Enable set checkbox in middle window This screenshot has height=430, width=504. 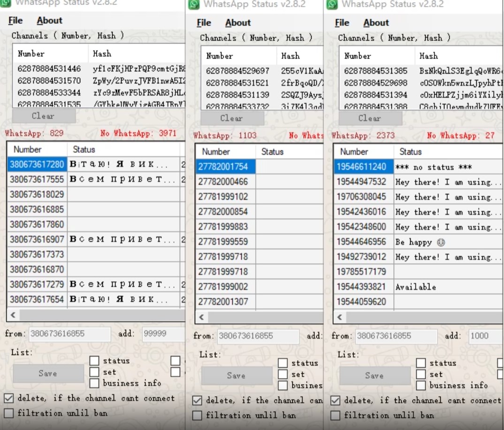[283, 374]
